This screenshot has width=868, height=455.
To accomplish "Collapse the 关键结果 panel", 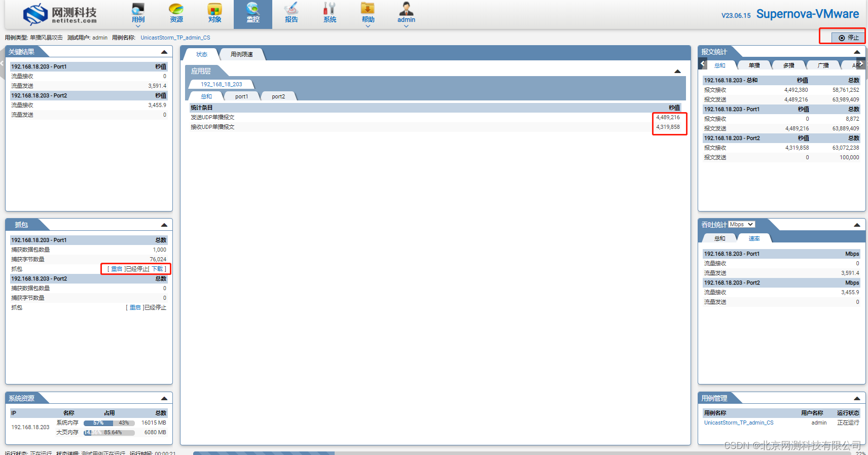I will pos(164,52).
